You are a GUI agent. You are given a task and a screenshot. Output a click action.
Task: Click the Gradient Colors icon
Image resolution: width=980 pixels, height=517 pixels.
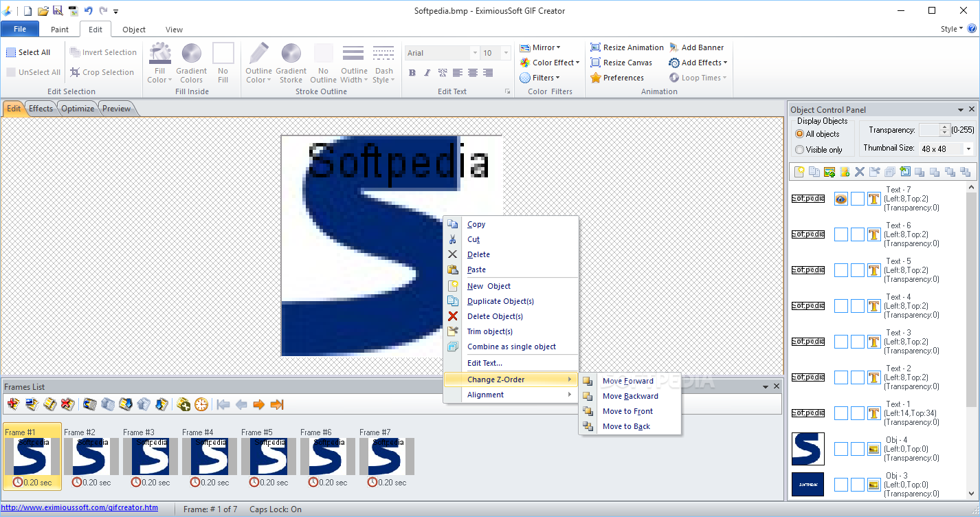[191, 54]
